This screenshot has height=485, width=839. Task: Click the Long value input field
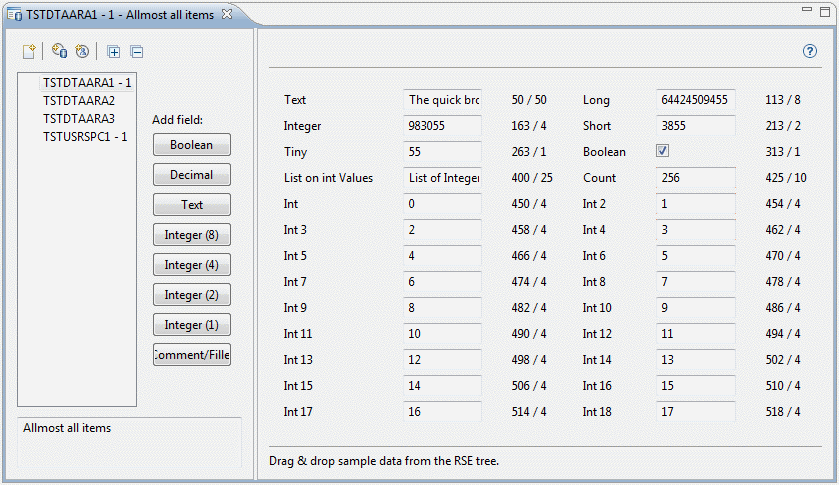click(696, 100)
